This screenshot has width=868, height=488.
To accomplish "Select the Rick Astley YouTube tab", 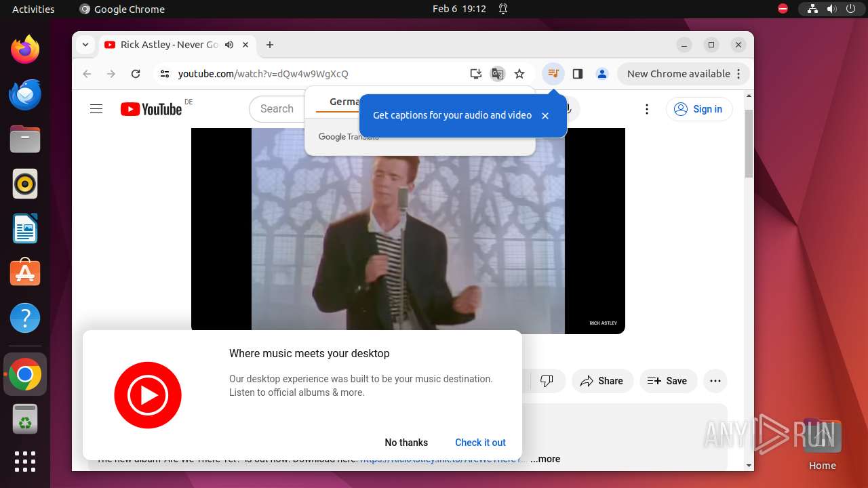I will pos(178,45).
